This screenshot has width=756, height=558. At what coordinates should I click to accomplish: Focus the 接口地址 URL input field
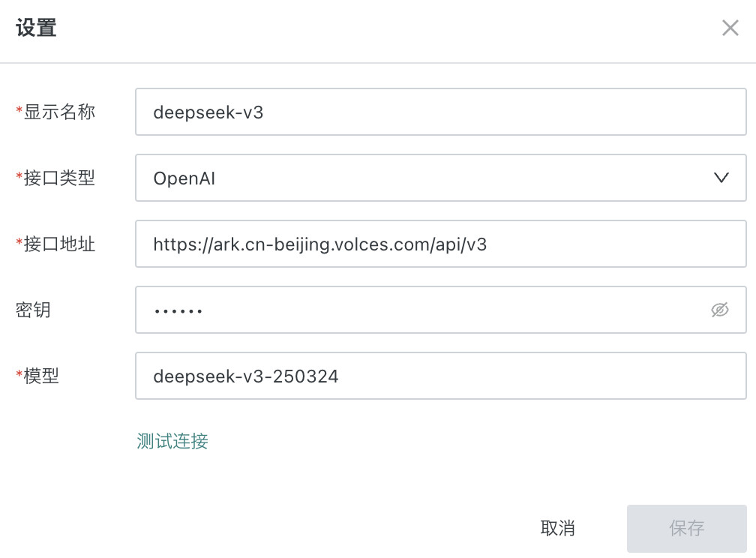(x=440, y=244)
